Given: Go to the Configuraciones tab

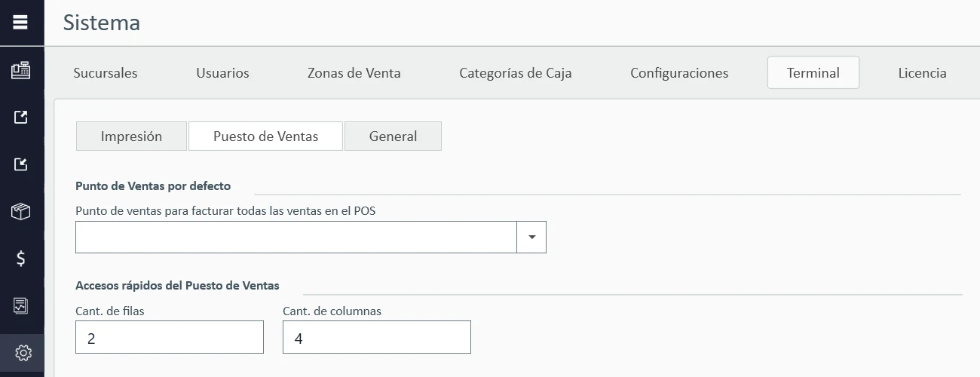Looking at the screenshot, I should click(x=679, y=73).
